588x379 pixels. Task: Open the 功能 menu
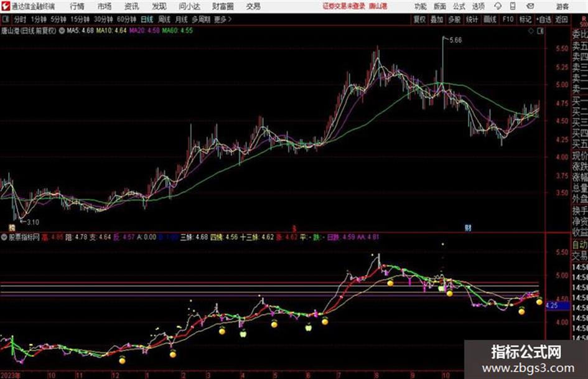[421, 6]
